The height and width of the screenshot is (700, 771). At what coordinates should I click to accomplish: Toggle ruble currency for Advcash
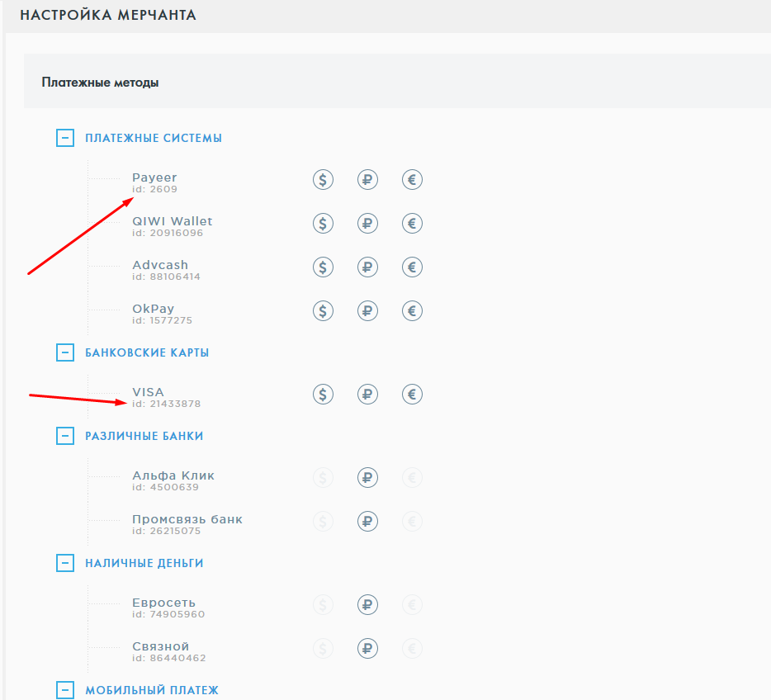point(367,267)
